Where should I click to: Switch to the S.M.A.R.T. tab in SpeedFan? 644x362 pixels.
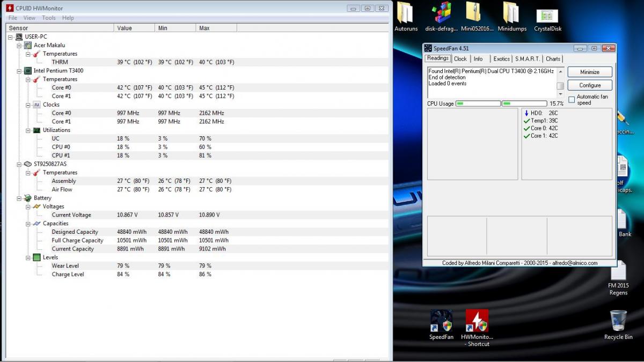point(528,59)
